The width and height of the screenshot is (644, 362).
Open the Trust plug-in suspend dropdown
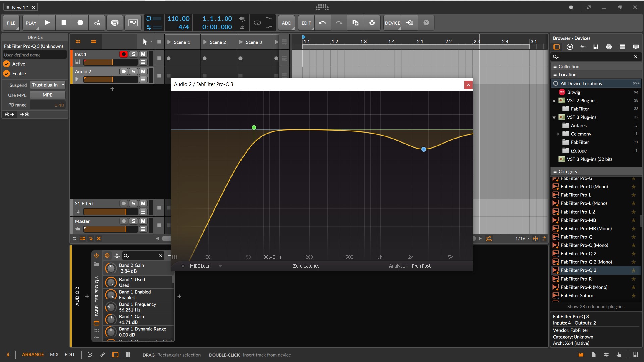point(48,85)
